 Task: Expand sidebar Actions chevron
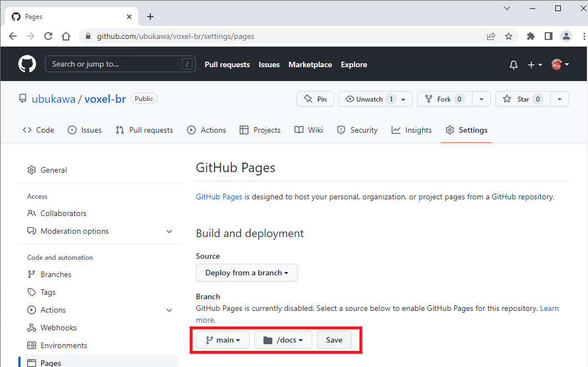coord(170,310)
